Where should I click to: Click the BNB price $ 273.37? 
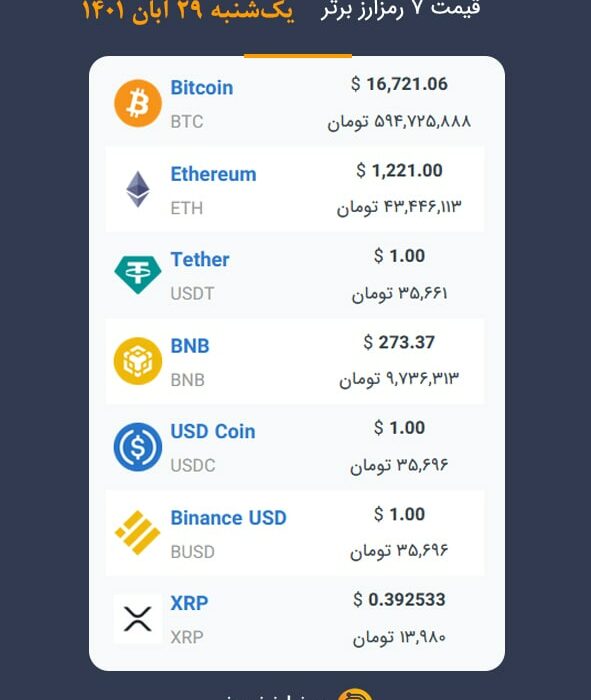click(400, 342)
